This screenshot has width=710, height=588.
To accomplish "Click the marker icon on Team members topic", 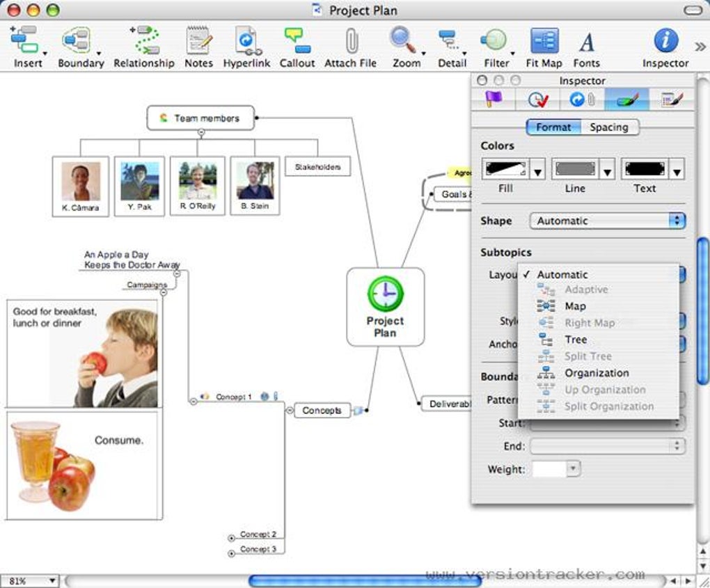I will (x=164, y=118).
